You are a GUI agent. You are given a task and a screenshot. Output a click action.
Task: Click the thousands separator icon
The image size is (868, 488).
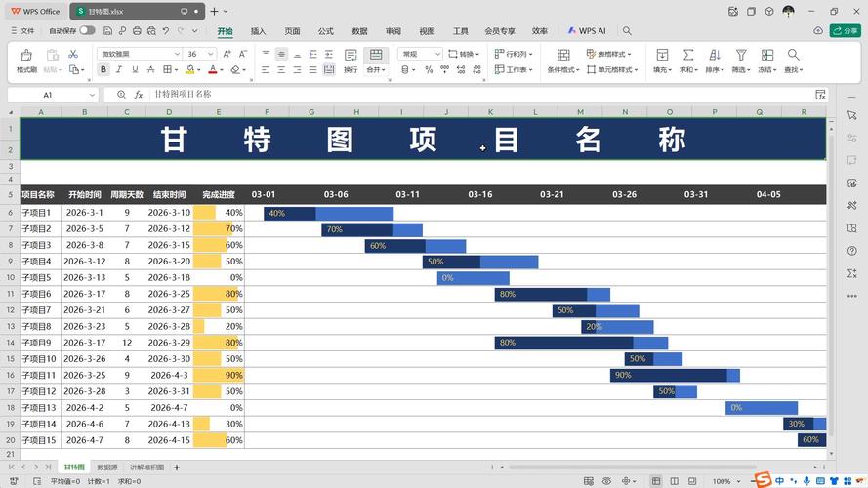click(x=444, y=69)
